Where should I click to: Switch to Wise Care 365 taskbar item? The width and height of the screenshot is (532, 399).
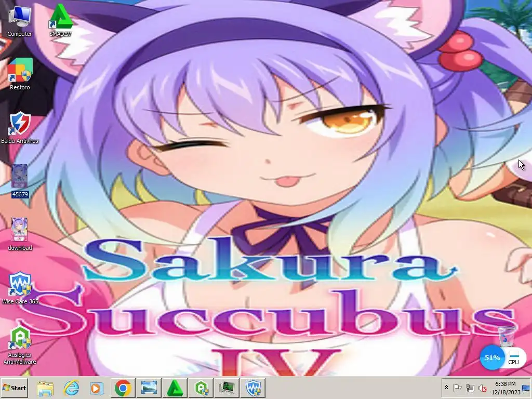tap(253, 388)
